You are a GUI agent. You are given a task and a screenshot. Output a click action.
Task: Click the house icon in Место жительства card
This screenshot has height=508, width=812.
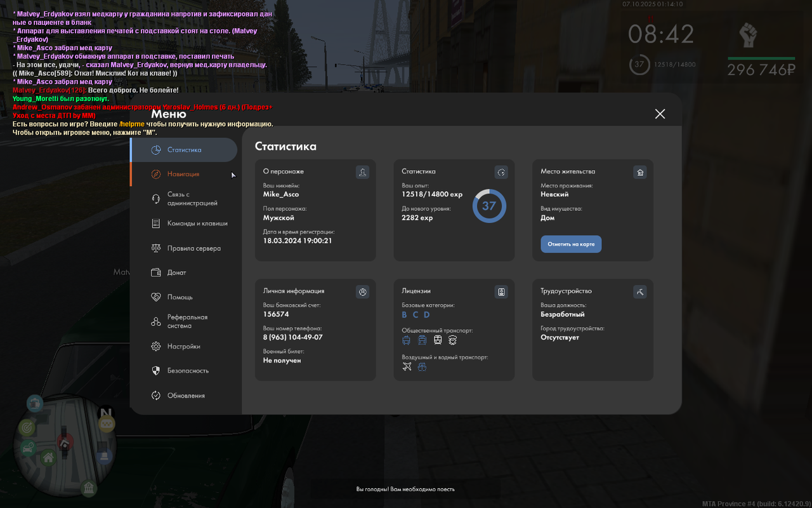(640, 172)
